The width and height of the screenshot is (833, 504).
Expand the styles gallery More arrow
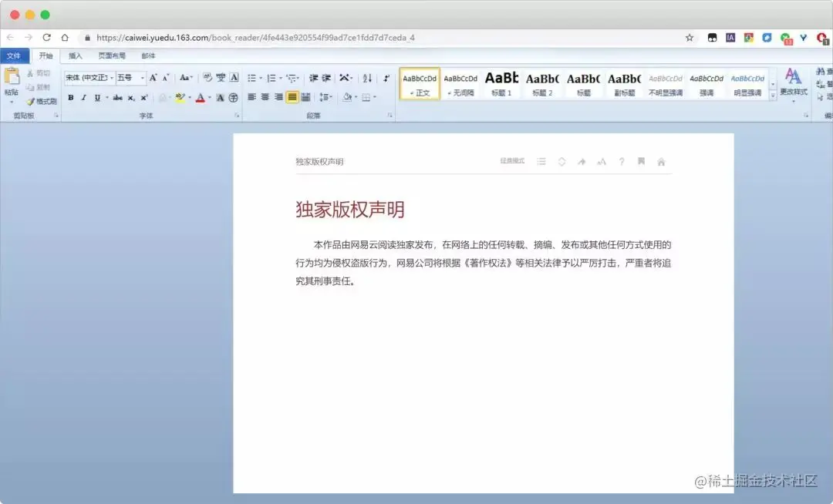[773, 96]
